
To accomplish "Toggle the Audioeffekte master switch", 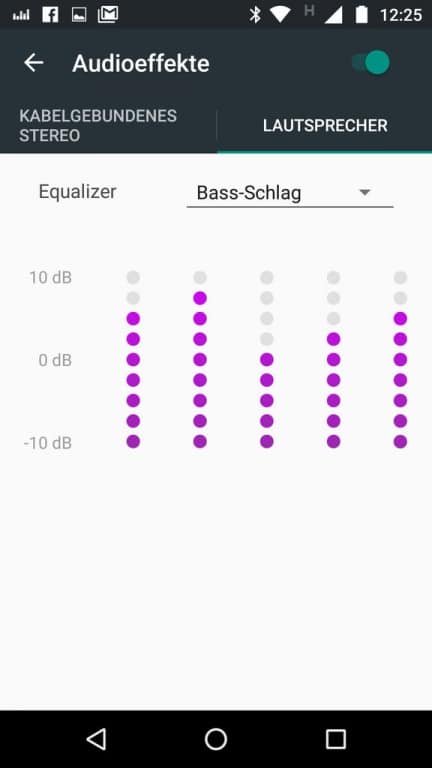I will tap(371, 63).
